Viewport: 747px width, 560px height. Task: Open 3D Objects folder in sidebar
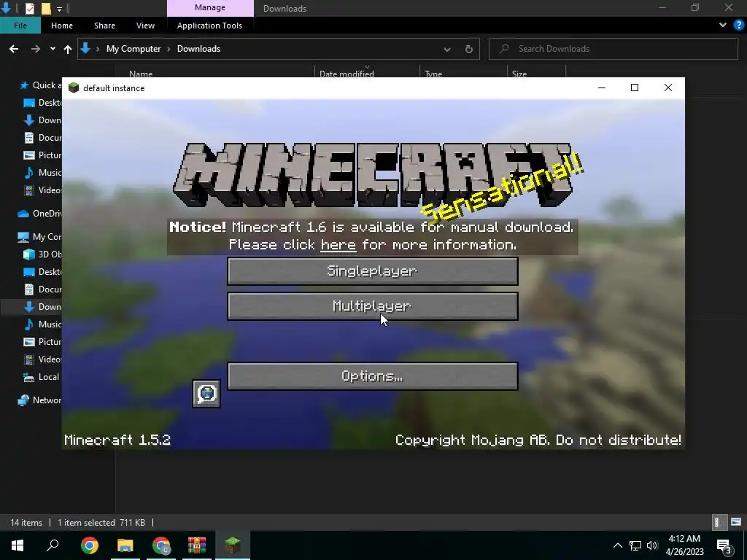point(43,254)
